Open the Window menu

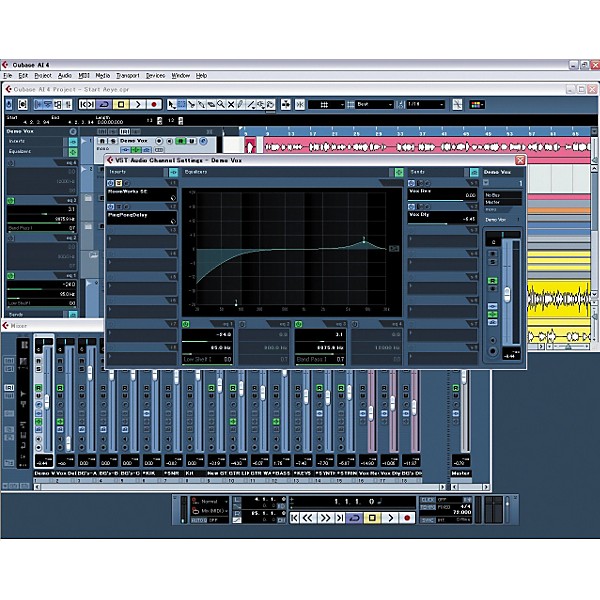181,76
